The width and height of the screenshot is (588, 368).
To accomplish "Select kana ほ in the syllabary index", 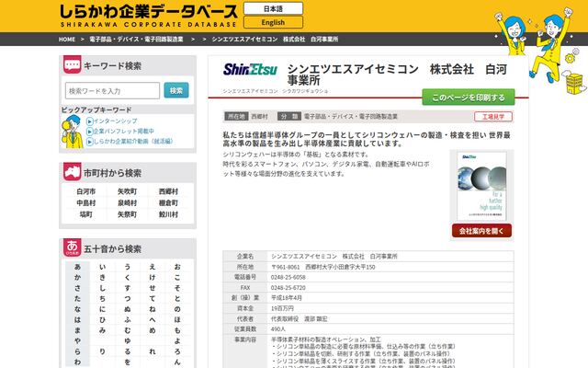I will 177,319.
